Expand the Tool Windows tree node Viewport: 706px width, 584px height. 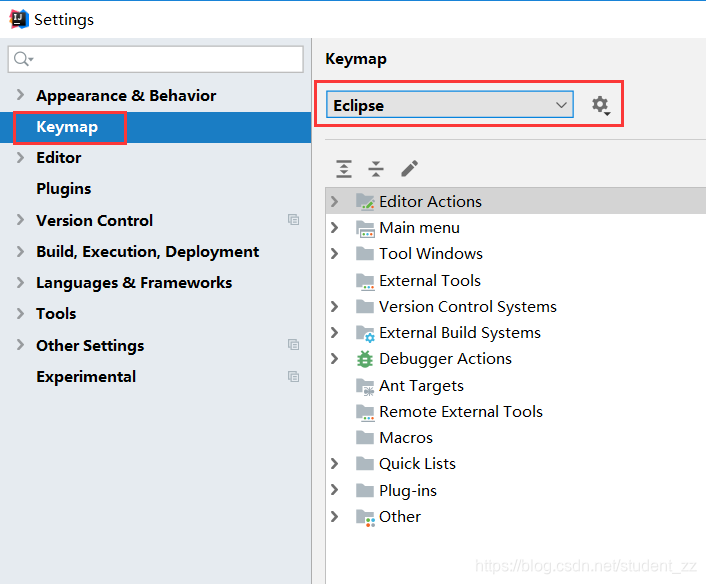pyautogui.click(x=334, y=254)
